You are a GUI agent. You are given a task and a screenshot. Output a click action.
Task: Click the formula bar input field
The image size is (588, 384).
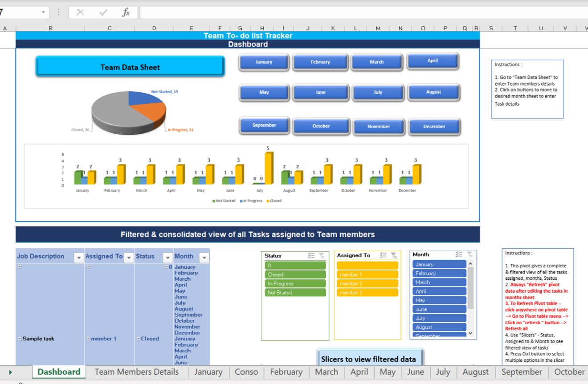coord(363,12)
